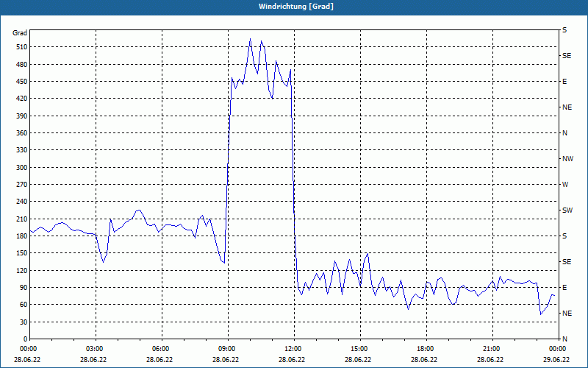The height and width of the screenshot is (368, 588).
Task: Select the W compass label
Action: (x=565, y=185)
